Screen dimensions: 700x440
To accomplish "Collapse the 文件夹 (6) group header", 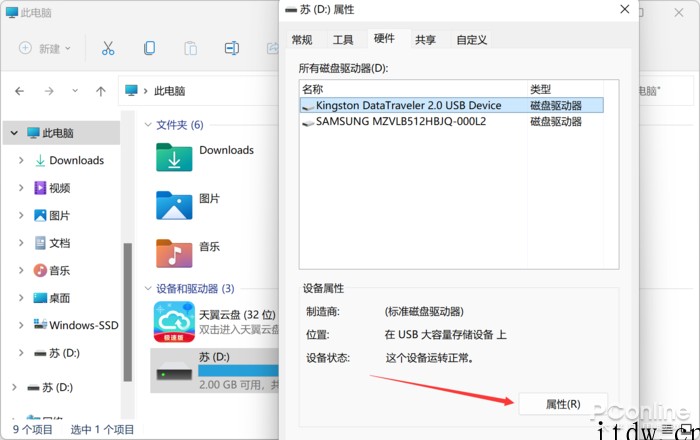I will click(148, 125).
